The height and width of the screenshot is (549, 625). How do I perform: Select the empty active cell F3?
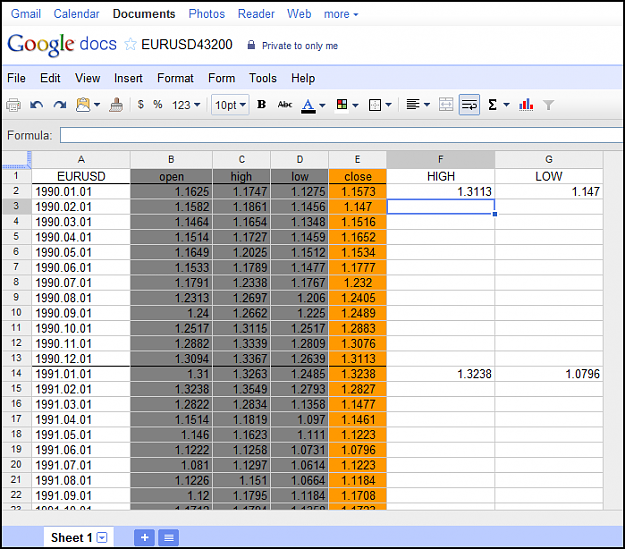point(440,207)
